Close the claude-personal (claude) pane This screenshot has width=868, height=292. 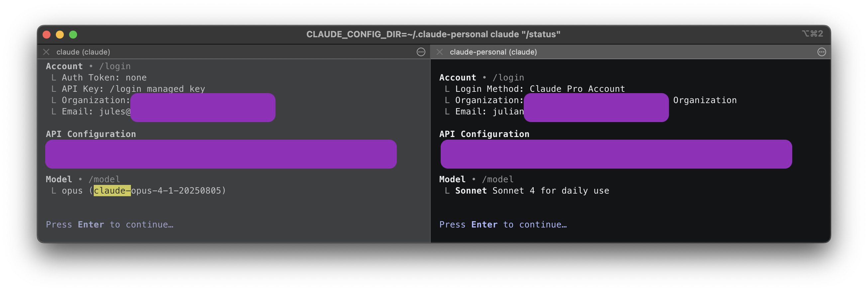439,52
